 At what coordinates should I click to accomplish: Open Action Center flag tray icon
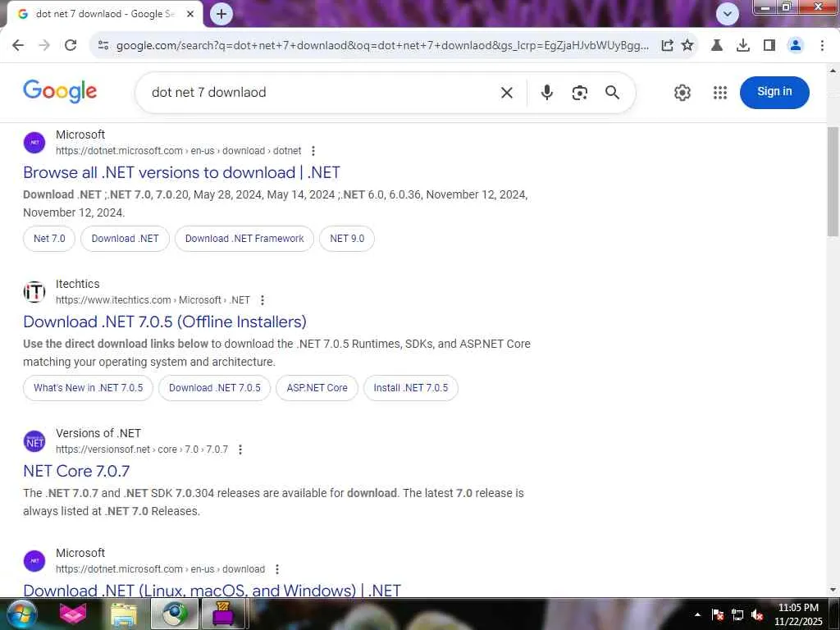[717, 614]
